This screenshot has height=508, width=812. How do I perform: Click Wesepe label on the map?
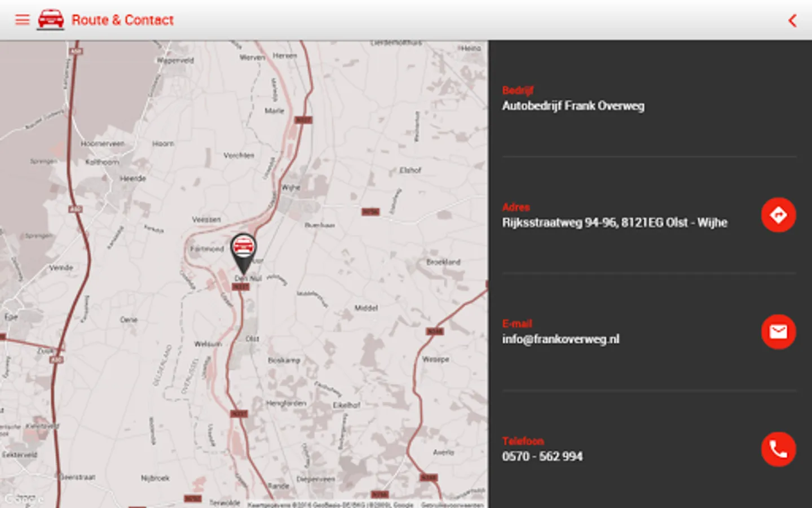click(435, 360)
